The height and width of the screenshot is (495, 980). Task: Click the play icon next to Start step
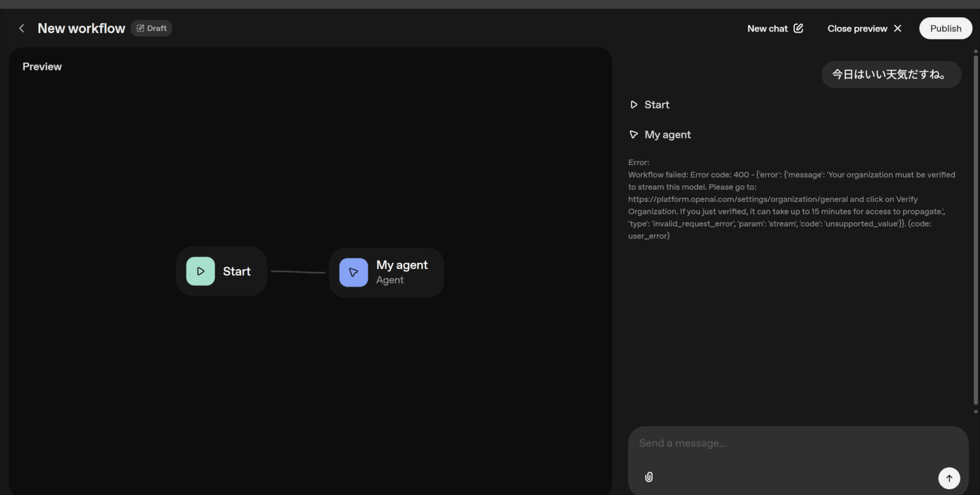tap(634, 105)
